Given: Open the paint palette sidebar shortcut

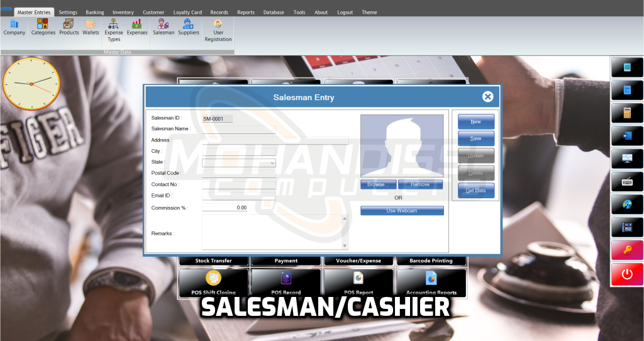Looking at the screenshot, I should point(627,204).
